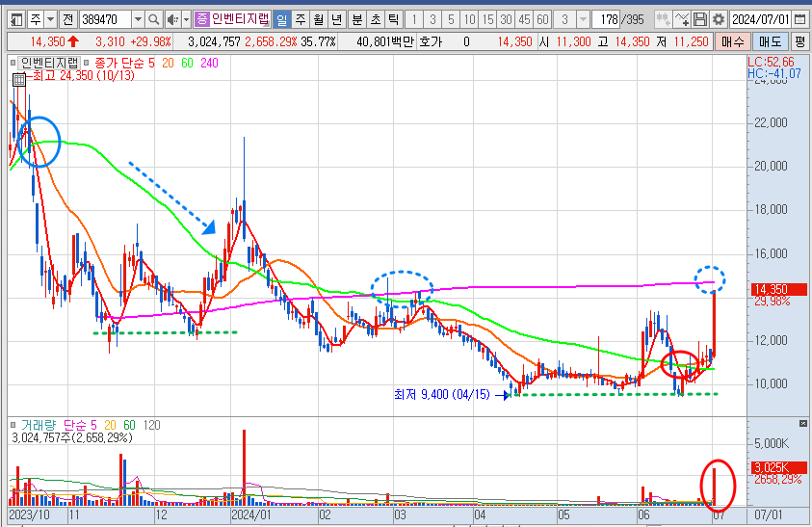Viewport: 812px width, 527px height.
Task: Click the 호가 label
Action: click(431, 41)
